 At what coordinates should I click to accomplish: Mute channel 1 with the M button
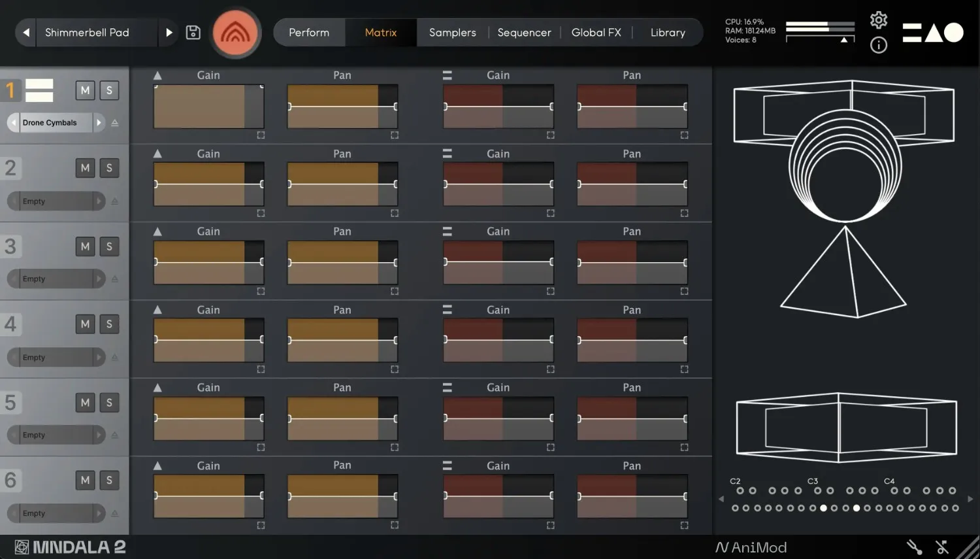[85, 90]
